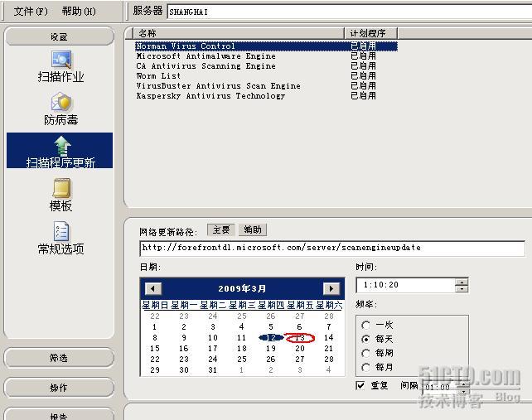Click 已启用 status for Worm List
Viewport: 532px width, 420px height.
pos(363,75)
